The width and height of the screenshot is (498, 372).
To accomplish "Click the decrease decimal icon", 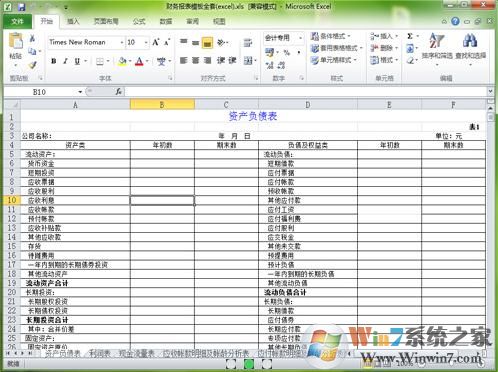I will [281, 65].
